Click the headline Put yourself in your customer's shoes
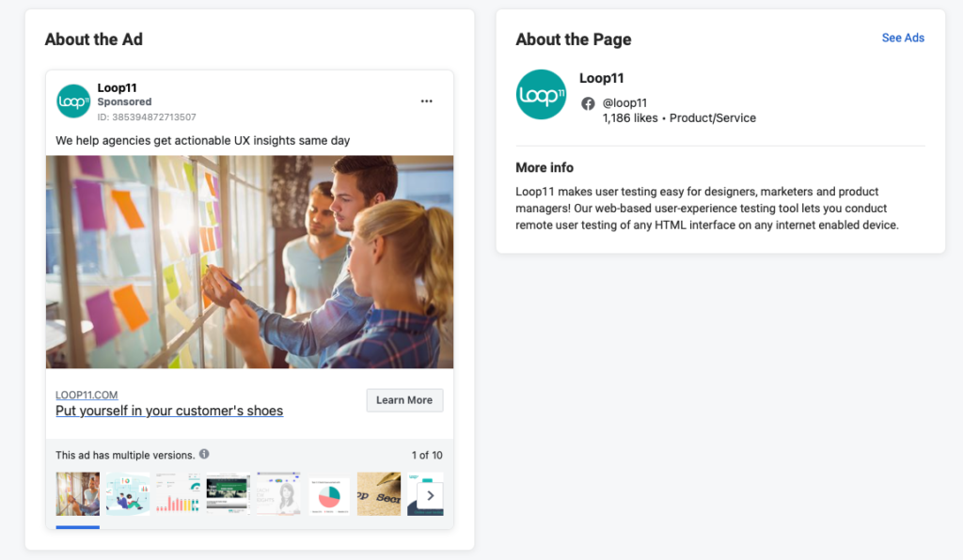 (169, 411)
